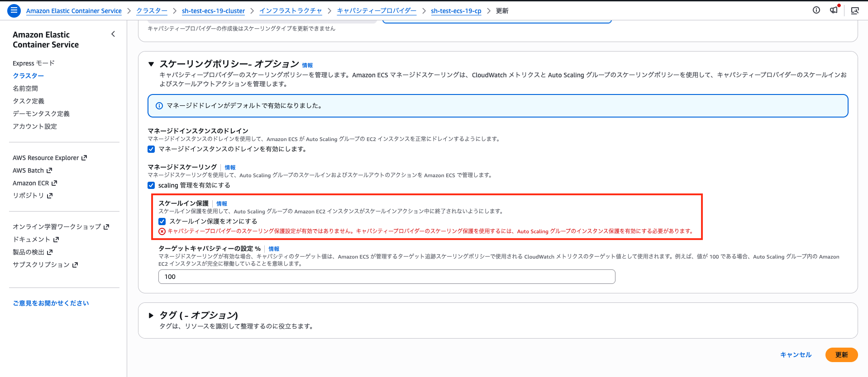Screen dimensions: 868x377
Task: Click the red error icon under scale-in protection
Action: click(x=162, y=231)
